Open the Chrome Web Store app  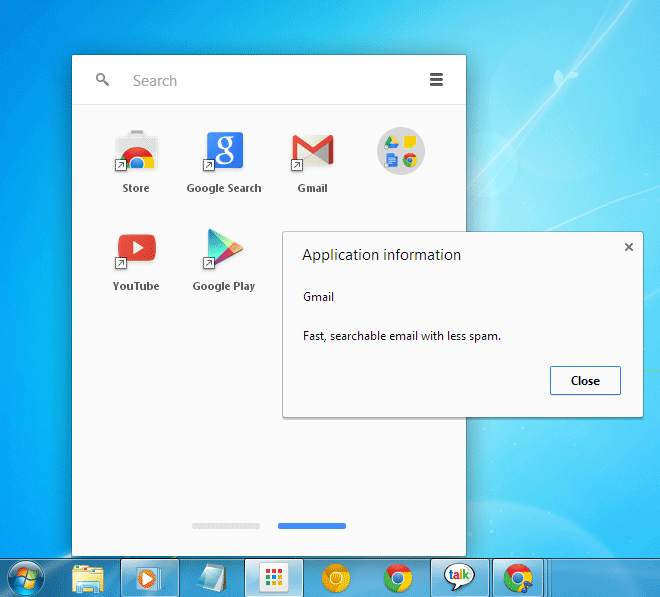tap(136, 151)
